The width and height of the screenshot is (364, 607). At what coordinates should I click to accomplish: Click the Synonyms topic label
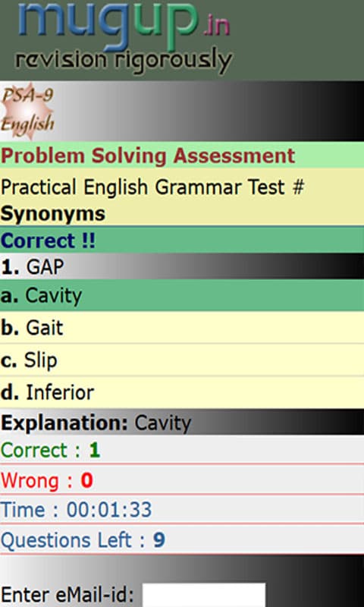[x=53, y=213]
